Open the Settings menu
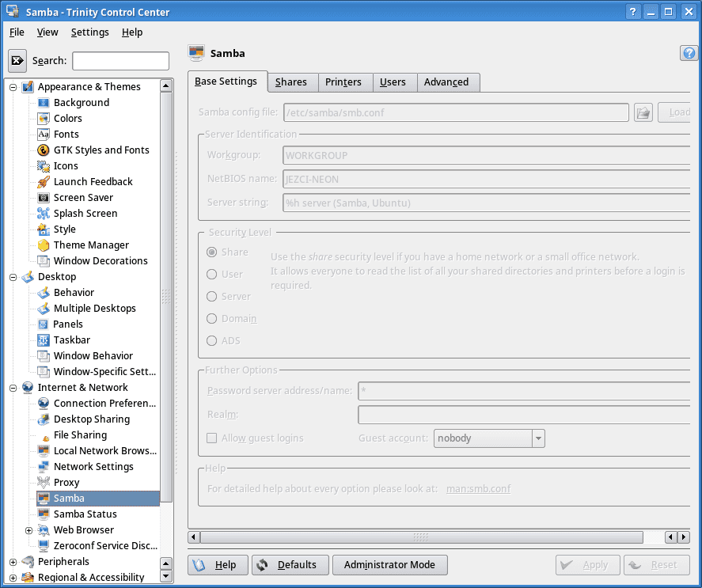The width and height of the screenshot is (702, 588). click(90, 32)
